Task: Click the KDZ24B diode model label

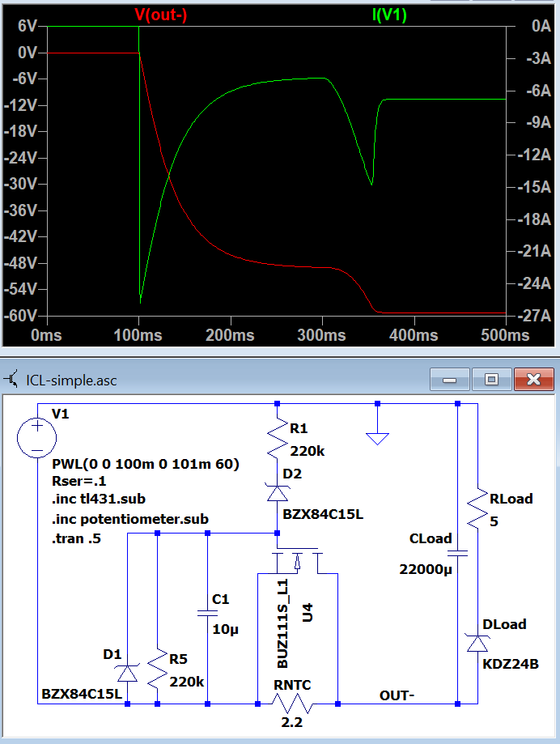Action: pos(511,664)
